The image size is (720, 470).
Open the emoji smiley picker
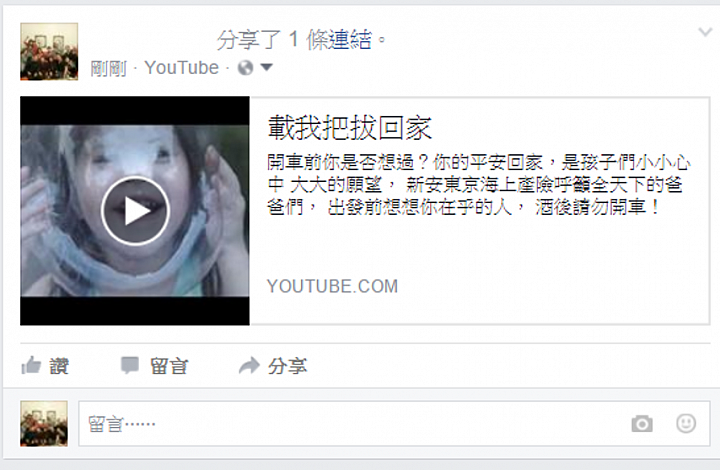(686, 423)
